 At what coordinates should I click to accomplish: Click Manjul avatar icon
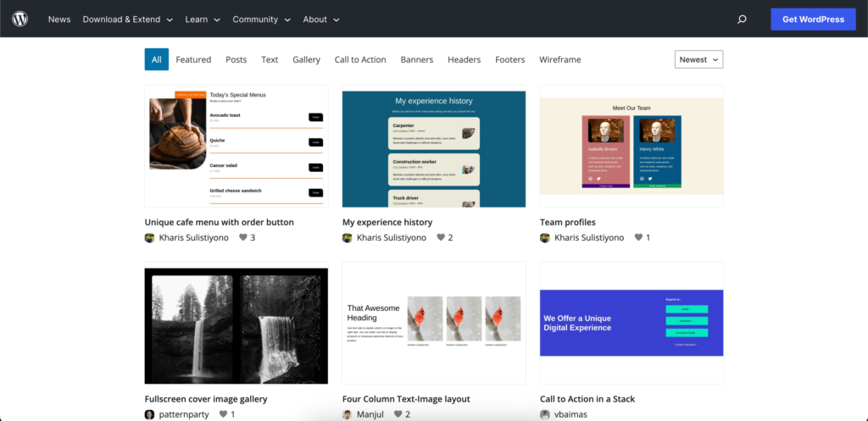347,414
